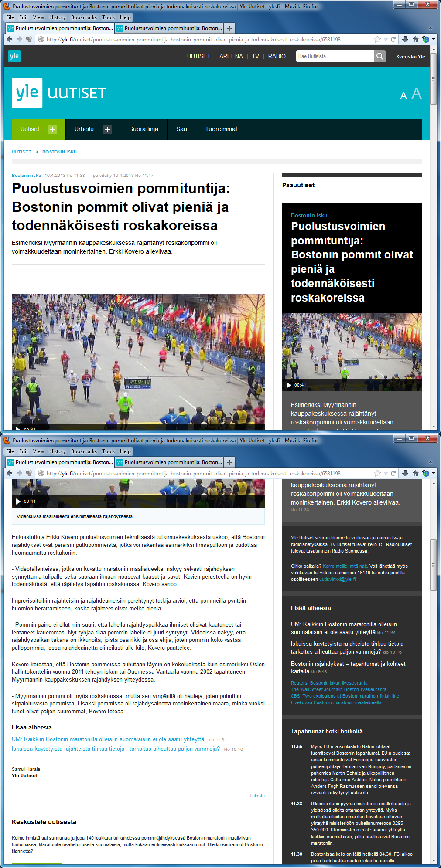Screen dimensions: 441x868
Task: Open 'Kerro meille, mitä näit' link
Action: coord(345,566)
